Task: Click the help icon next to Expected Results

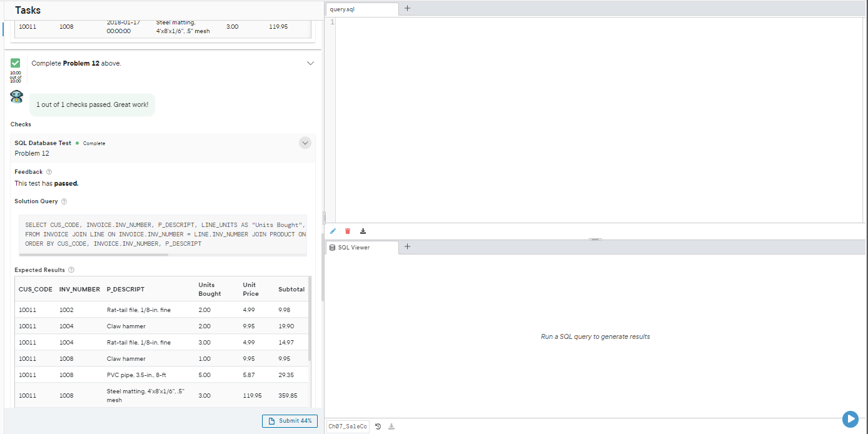Action: click(x=71, y=270)
